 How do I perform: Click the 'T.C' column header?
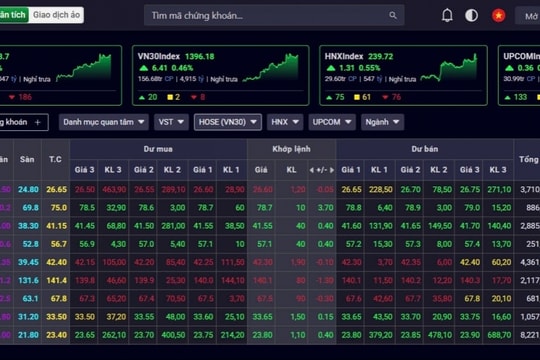coord(55,160)
